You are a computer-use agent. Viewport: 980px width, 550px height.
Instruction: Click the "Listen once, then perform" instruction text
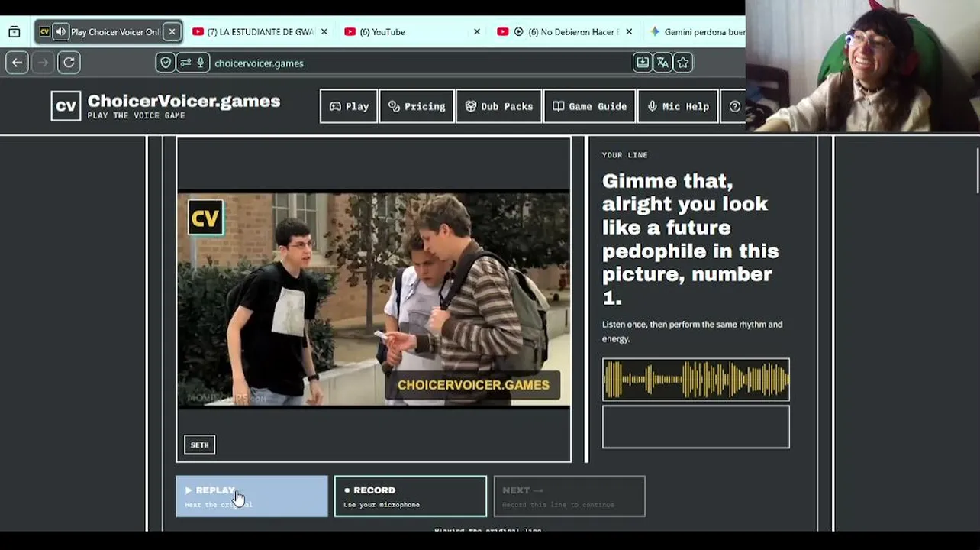(692, 332)
